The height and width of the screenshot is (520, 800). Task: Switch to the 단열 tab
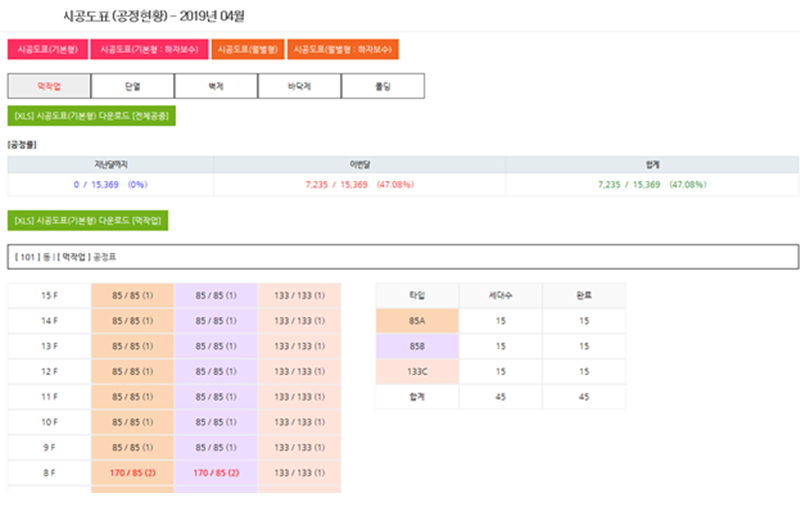click(132, 87)
